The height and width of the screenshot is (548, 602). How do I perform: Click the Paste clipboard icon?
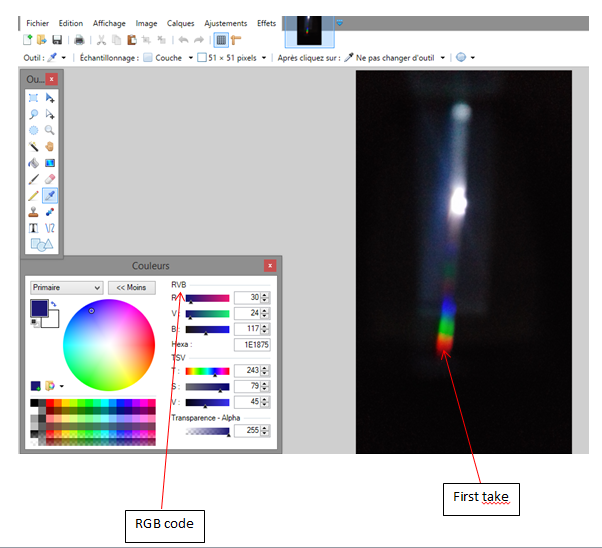coord(132,40)
